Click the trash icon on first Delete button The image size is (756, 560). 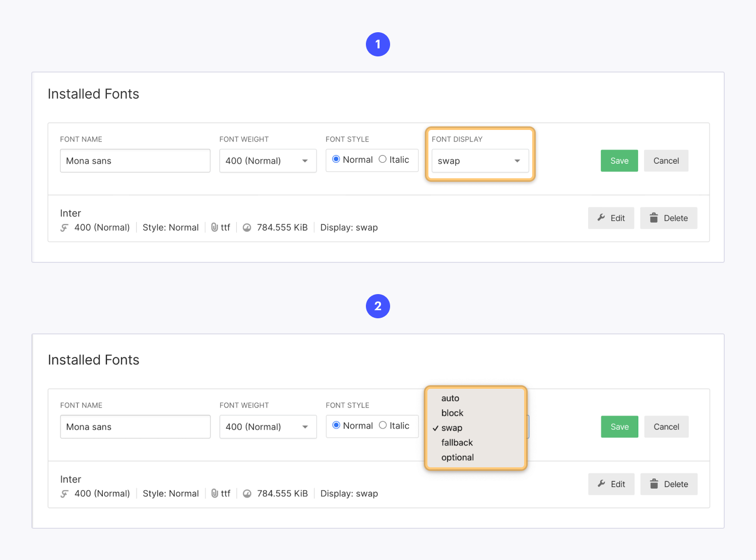coord(654,218)
